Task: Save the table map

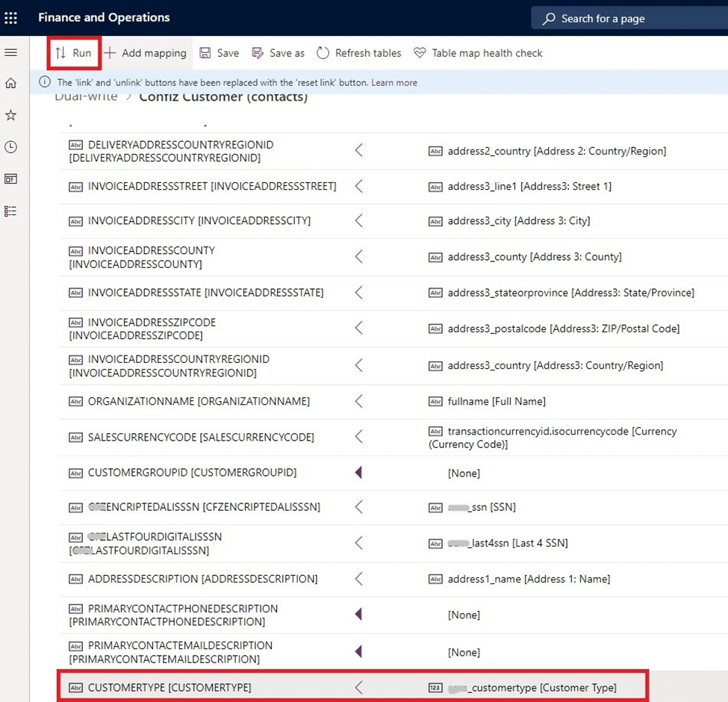Action: point(219,53)
